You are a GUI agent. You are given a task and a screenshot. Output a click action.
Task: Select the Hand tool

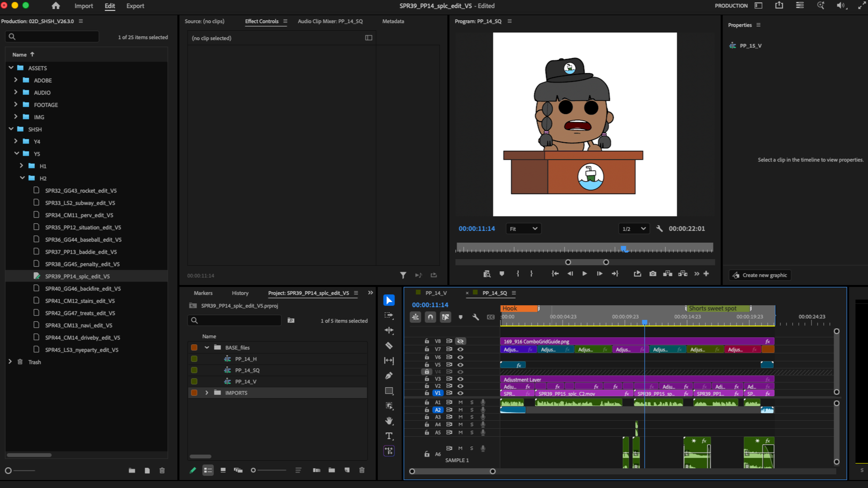point(389,421)
